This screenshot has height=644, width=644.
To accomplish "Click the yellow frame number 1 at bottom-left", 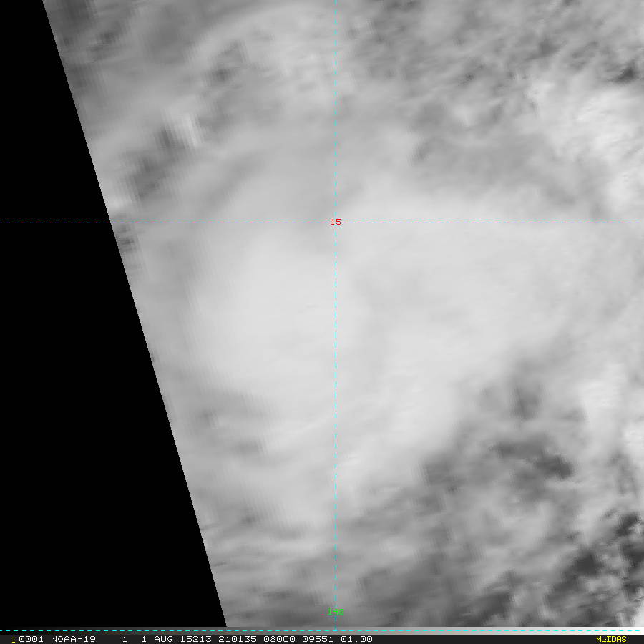I will 13,639.
